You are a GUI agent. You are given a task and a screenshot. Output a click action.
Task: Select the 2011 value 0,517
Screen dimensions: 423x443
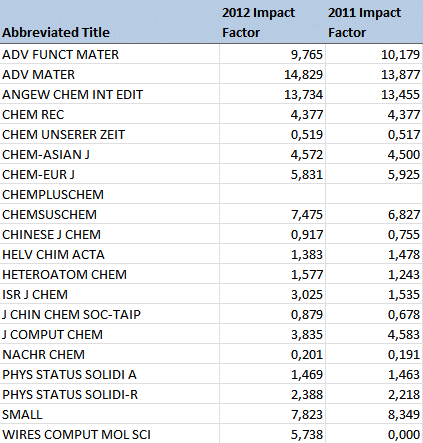tap(404, 135)
